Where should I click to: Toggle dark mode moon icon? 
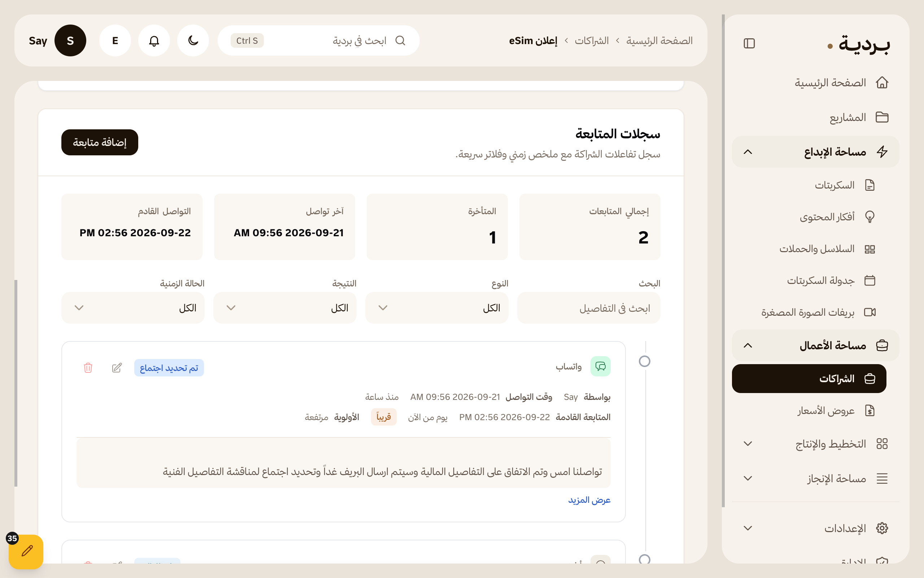tap(193, 40)
